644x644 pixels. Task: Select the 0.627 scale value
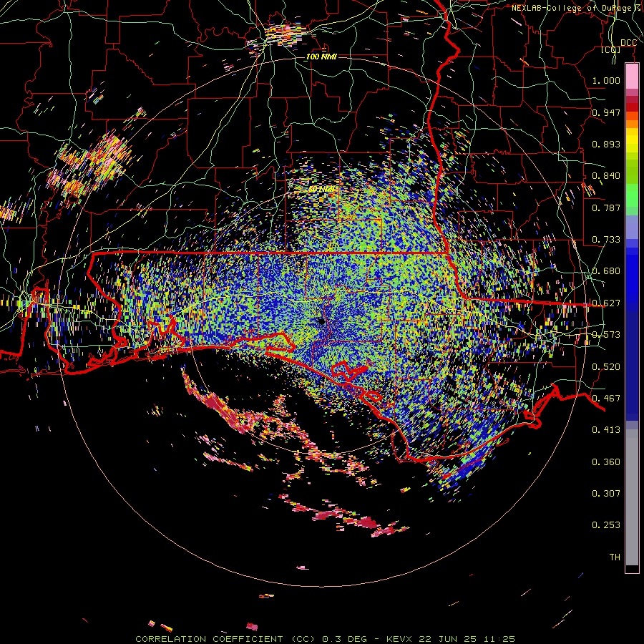coord(606,303)
